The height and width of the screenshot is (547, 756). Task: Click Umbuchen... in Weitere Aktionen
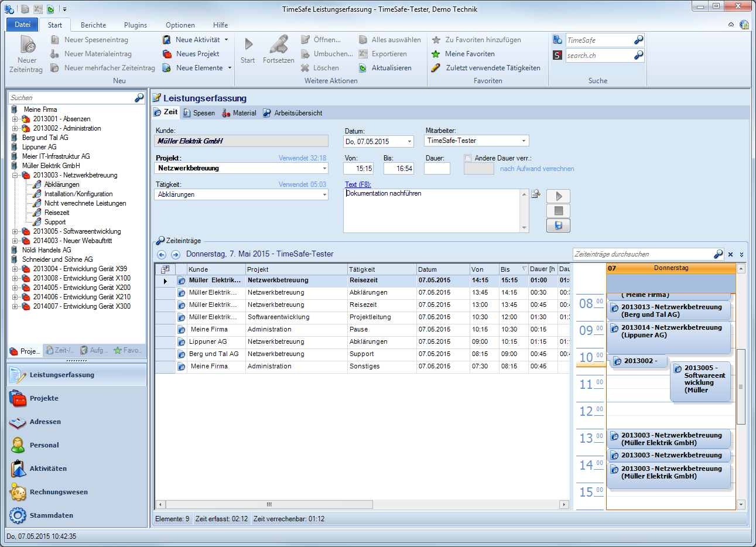tap(327, 54)
